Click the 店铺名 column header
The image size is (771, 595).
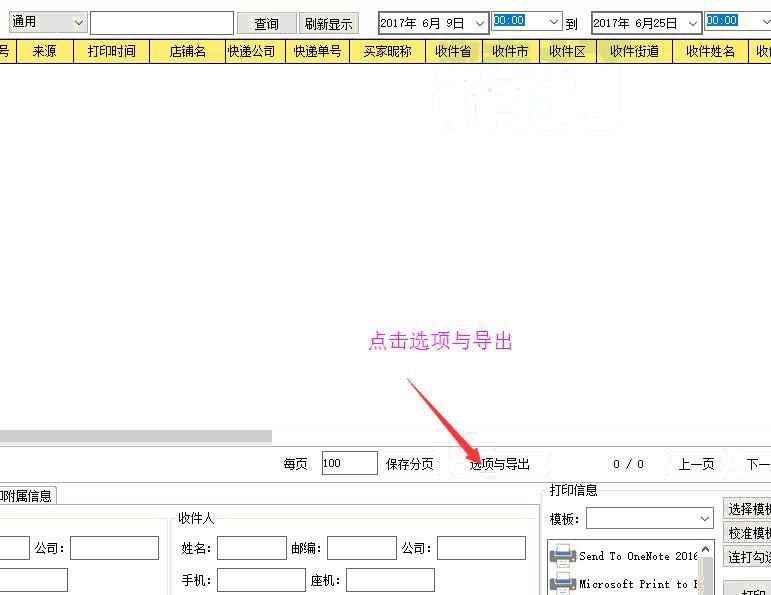(x=187, y=51)
